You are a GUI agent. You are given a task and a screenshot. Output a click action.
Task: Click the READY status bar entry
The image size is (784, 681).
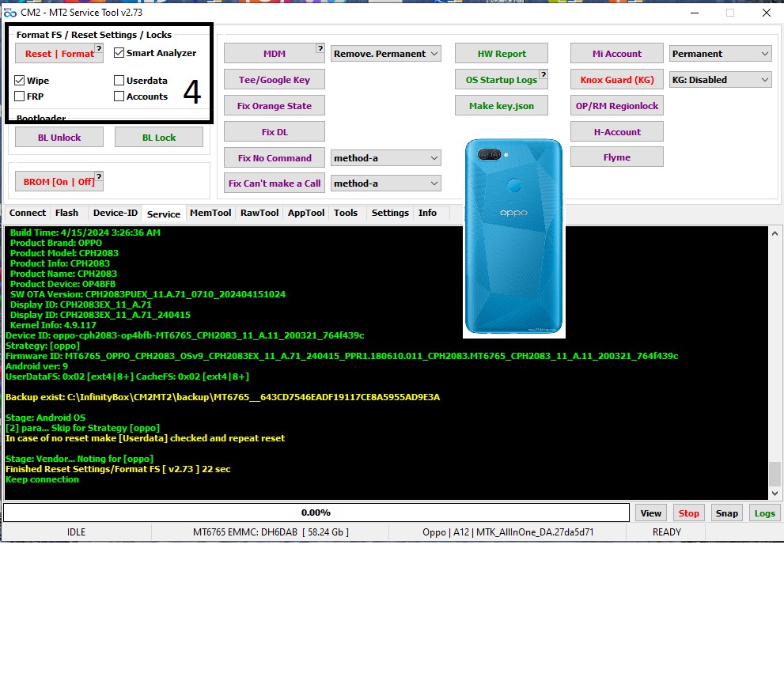pyautogui.click(x=666, y=532)
